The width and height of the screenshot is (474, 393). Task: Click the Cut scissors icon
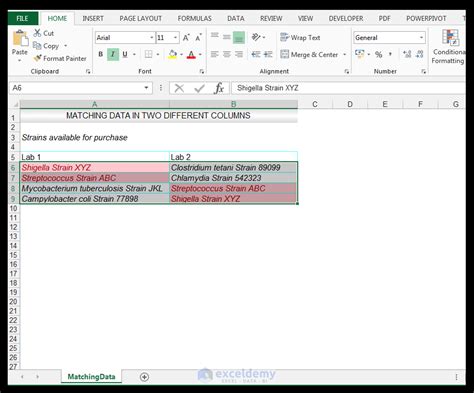coord(37,33)
